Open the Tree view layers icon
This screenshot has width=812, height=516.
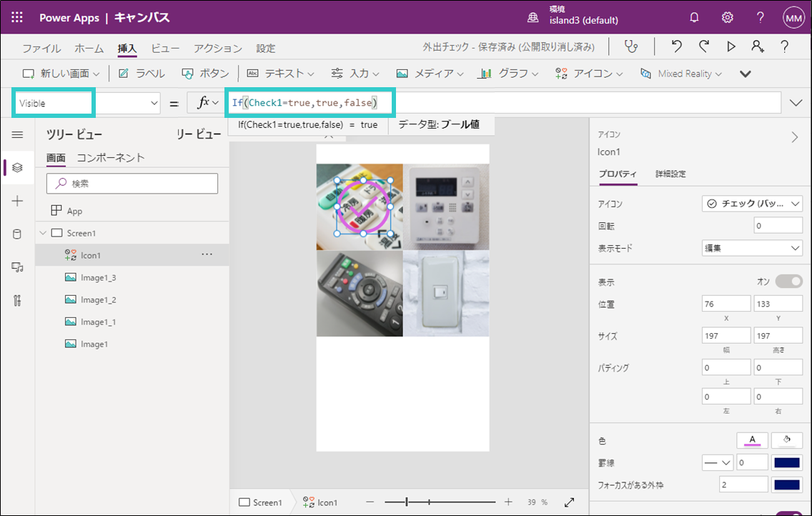tap(17, 168)
